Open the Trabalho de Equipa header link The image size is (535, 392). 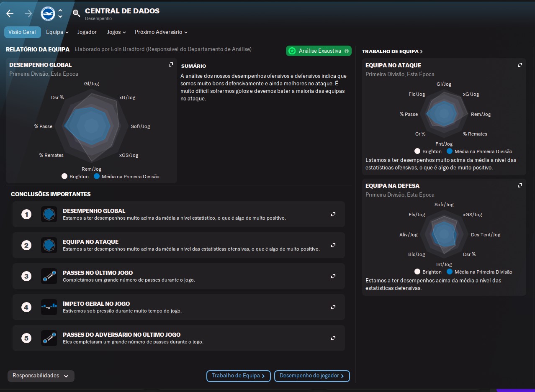point(392,51)
